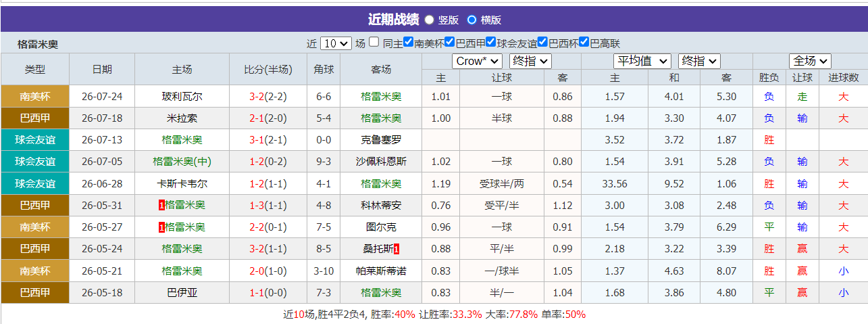Tick the 同主 checkbox
Screen dimensions: 868x324
pyautogui.click(x=374, y=42)
